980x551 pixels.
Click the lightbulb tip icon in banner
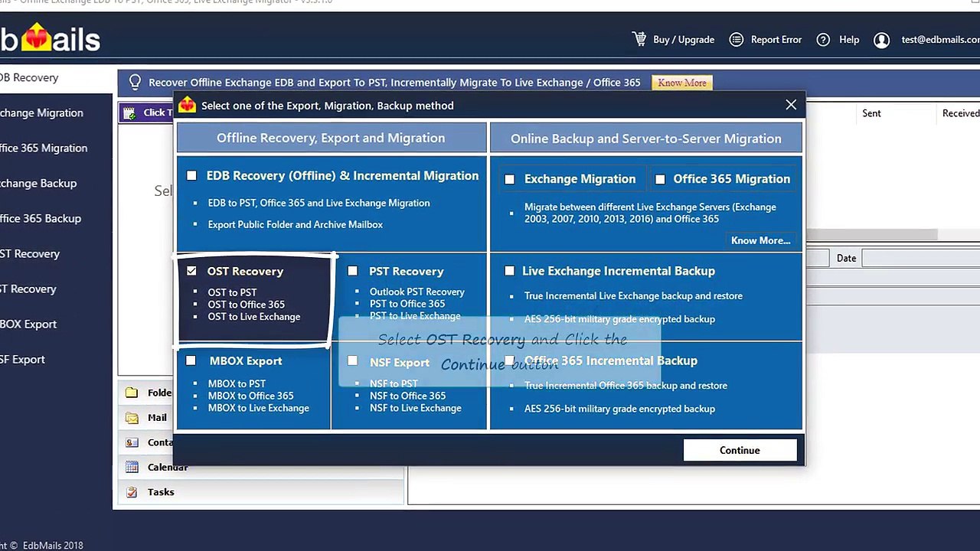pyautogui.click(x=136, y=82)
